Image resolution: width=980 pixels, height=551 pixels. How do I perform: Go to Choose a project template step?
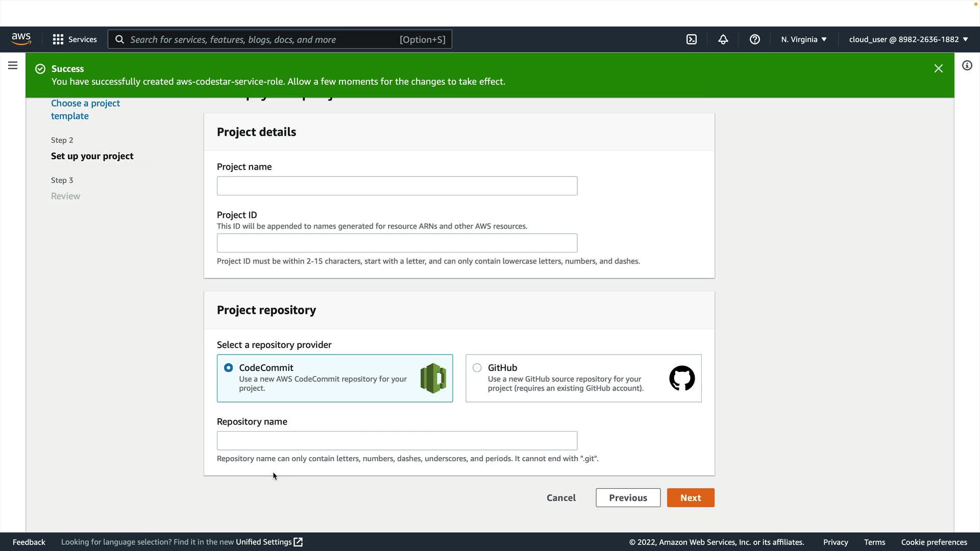[x=85, y=109]
